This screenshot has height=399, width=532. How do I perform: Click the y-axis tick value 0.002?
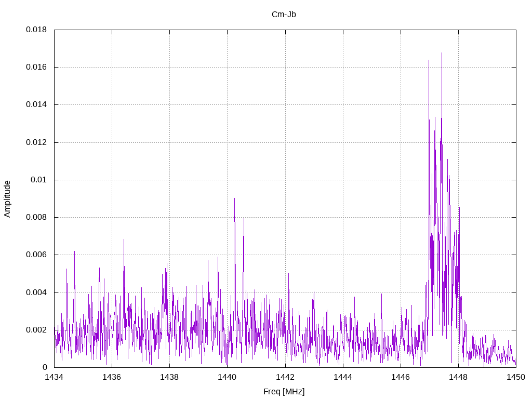36,330
